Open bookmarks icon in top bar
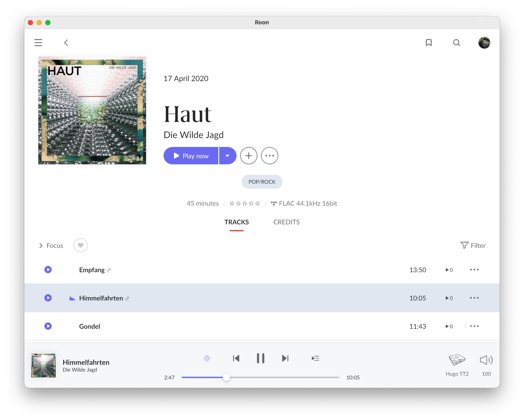 click(429, 43)
